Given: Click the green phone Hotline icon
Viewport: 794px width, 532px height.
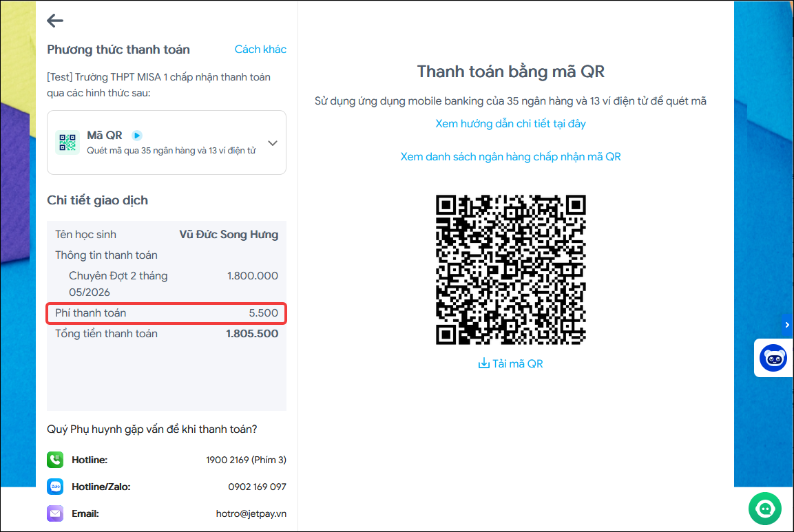Looking at the screenshot, I should click(55, 460).
